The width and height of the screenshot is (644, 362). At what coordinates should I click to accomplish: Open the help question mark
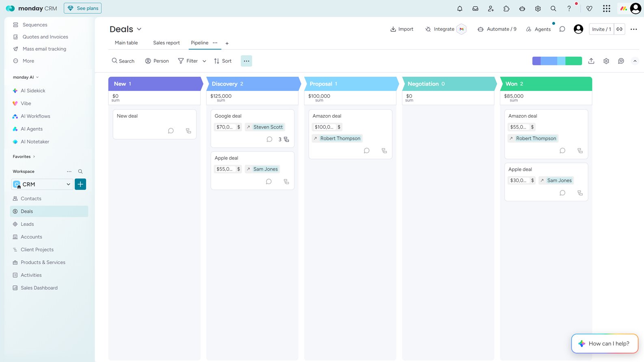point(569,9)
